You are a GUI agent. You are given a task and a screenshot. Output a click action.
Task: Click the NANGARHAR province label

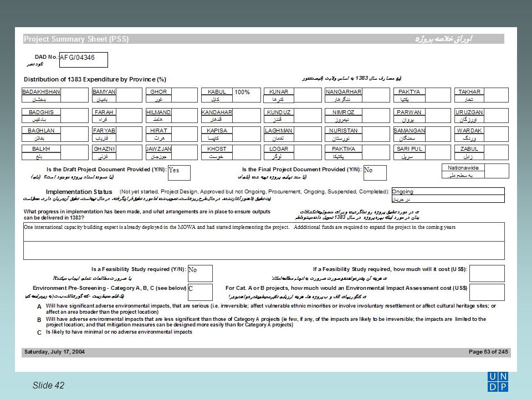tap(344, 91)
